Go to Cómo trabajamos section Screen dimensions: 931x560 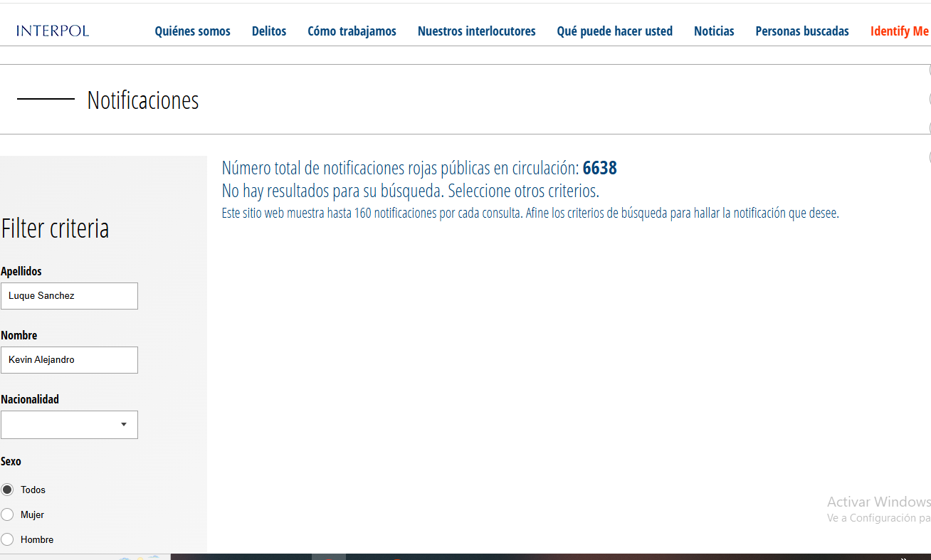352,31
